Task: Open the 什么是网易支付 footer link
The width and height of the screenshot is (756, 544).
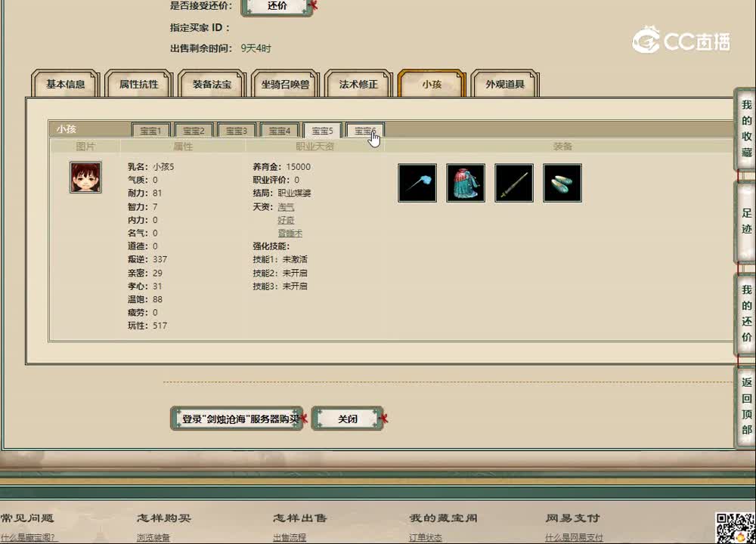Action: coord(574,537)
